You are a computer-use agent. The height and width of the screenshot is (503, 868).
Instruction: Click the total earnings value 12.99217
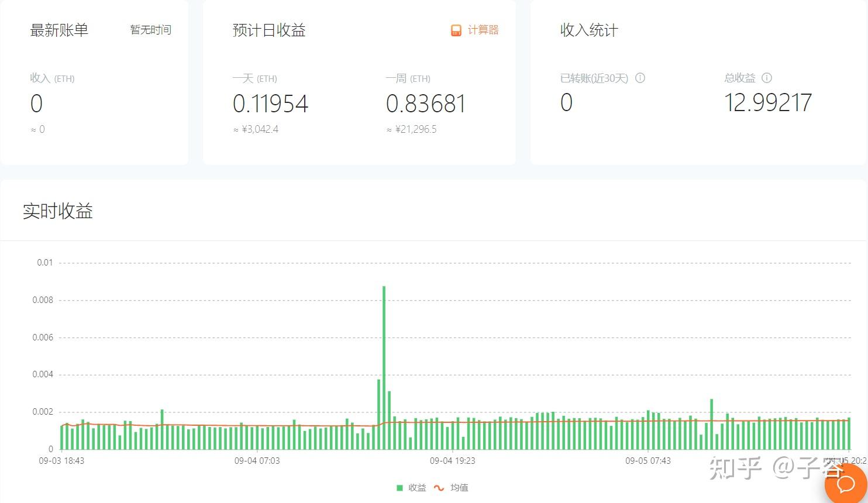click(768, 102)
